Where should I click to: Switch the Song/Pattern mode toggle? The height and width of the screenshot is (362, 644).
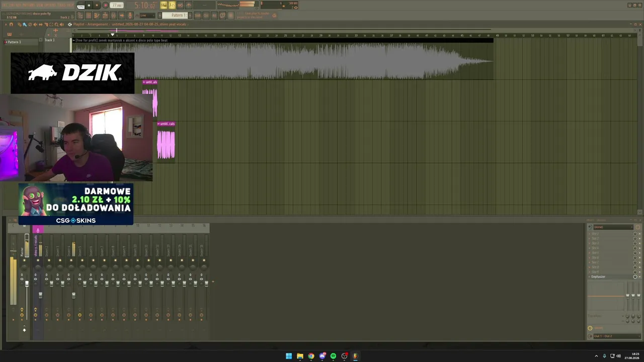(80, 6)
